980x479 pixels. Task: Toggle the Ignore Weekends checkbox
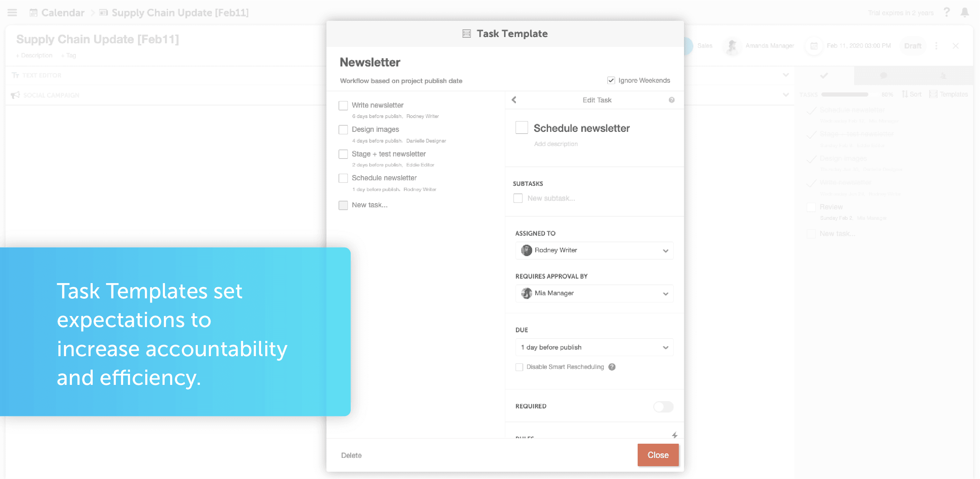coord(609,80)
